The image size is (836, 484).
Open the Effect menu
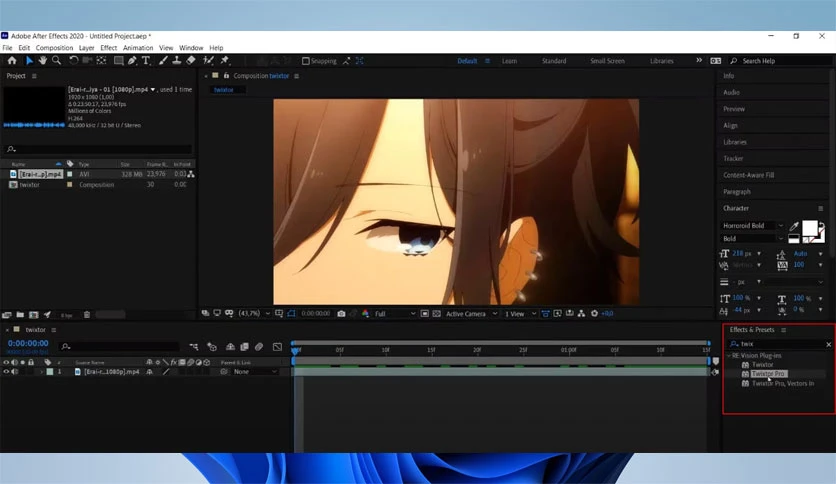pos(109,48)
